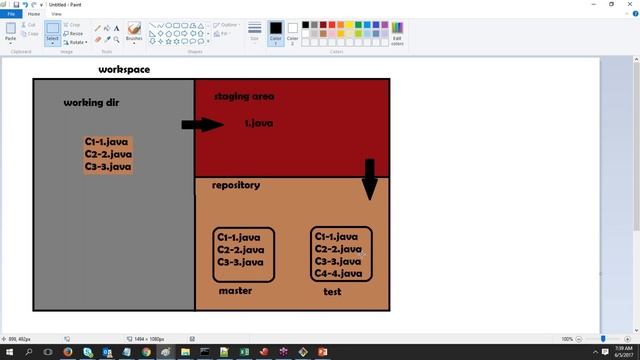Open Windows Start menu
The height and width of the screenshot is (360, 640).
coord(9,352)
